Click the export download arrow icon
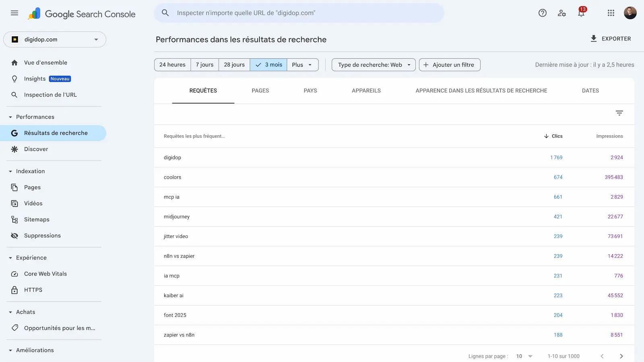The width and height of the screenshot is (644, 362). point(594,39)
